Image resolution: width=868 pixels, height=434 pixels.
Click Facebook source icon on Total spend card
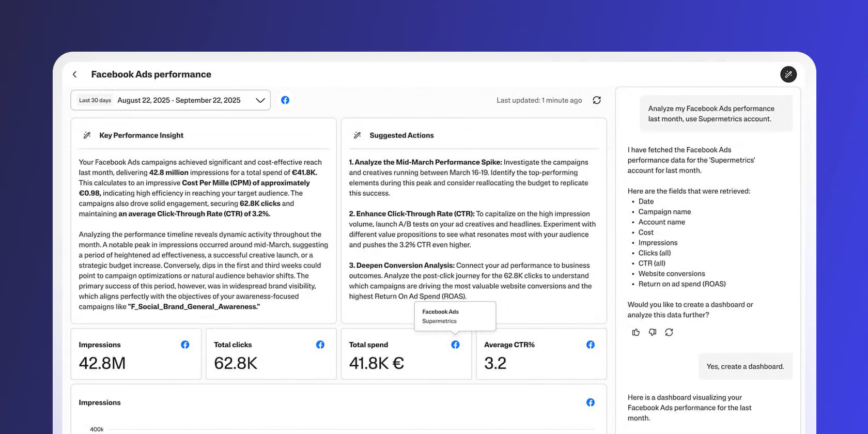coord(455,345)
